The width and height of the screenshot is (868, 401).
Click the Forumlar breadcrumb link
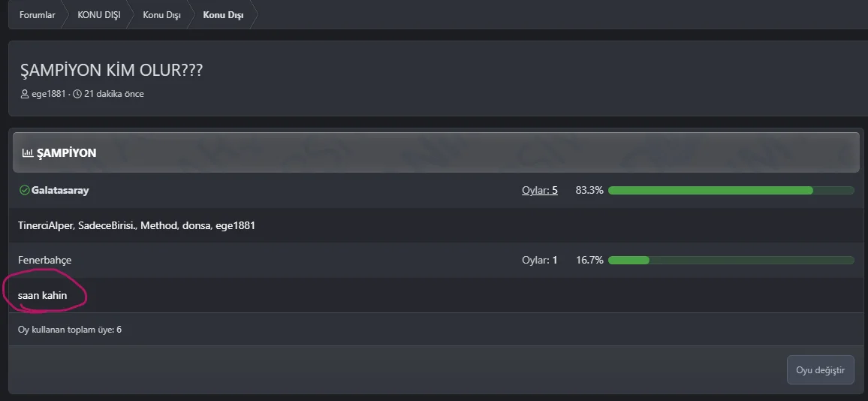[37, 15]
